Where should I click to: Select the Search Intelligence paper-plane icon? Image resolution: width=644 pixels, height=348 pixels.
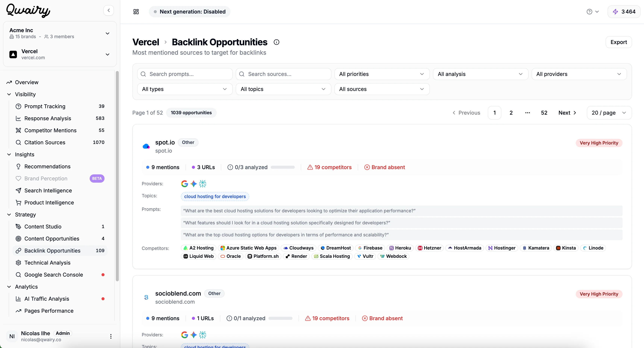19,190
